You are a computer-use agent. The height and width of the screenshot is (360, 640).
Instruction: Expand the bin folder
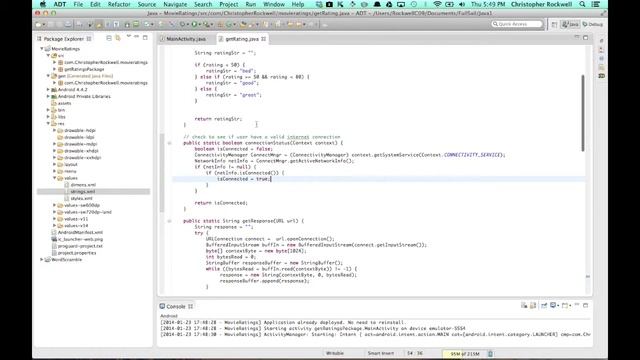[x=48, y=110]
